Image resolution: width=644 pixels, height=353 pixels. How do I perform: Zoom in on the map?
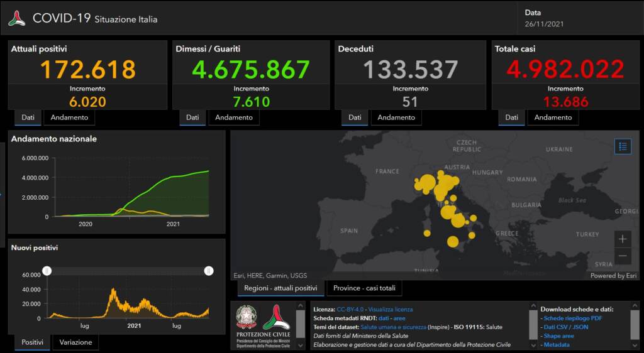coord(623,239)
